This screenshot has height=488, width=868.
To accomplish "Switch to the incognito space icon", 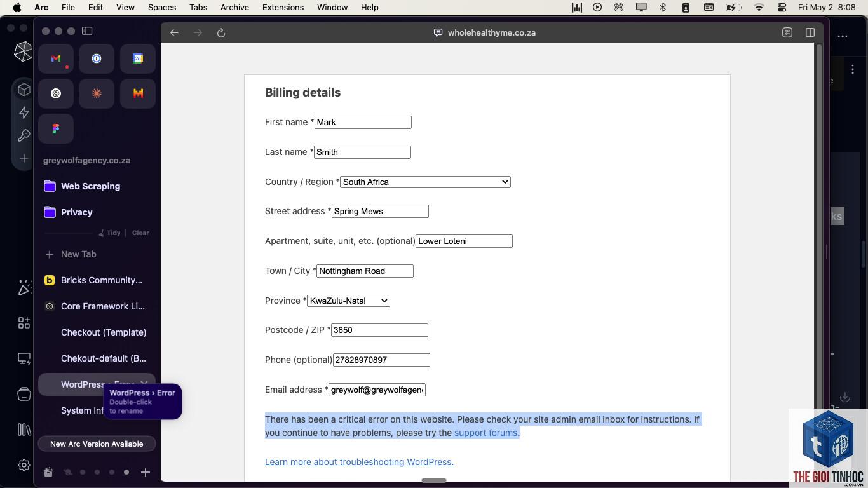I will (x=67, y=472).
